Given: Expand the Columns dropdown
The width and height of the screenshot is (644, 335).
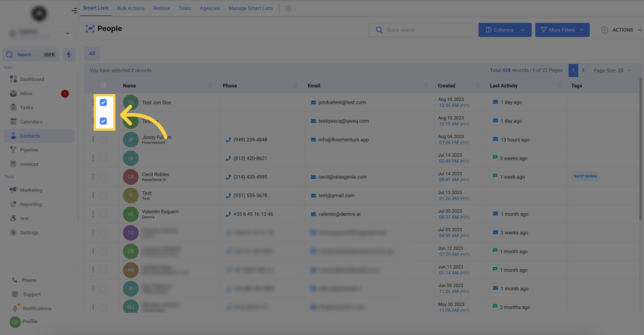Looking at the screenshot, I should pyautogui.click(x=505, y=30).
